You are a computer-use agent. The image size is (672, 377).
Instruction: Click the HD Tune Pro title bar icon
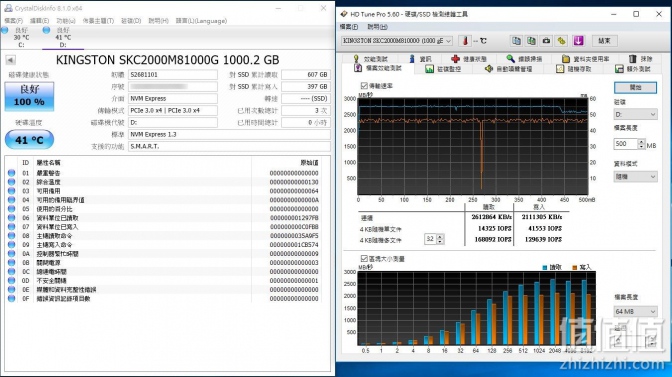pos(344,14)
